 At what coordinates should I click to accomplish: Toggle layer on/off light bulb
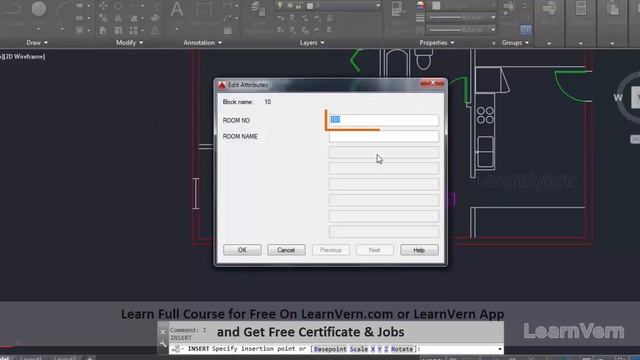point(280,6)
